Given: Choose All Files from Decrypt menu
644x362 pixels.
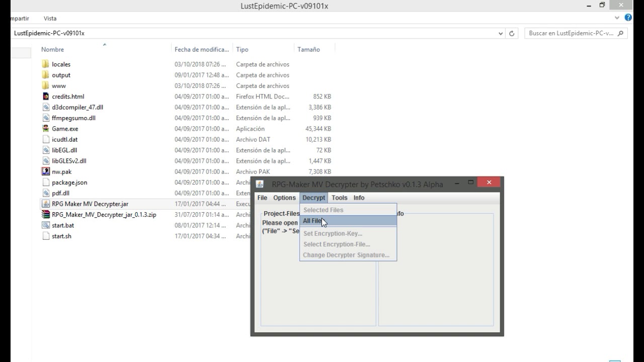Looking at the screenshot, I should [348, 221].
